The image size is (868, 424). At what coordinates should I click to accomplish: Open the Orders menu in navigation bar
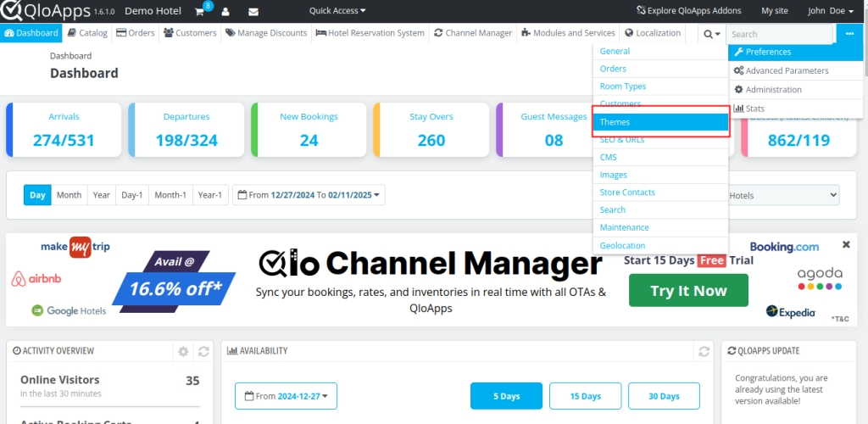pos(136,33)
